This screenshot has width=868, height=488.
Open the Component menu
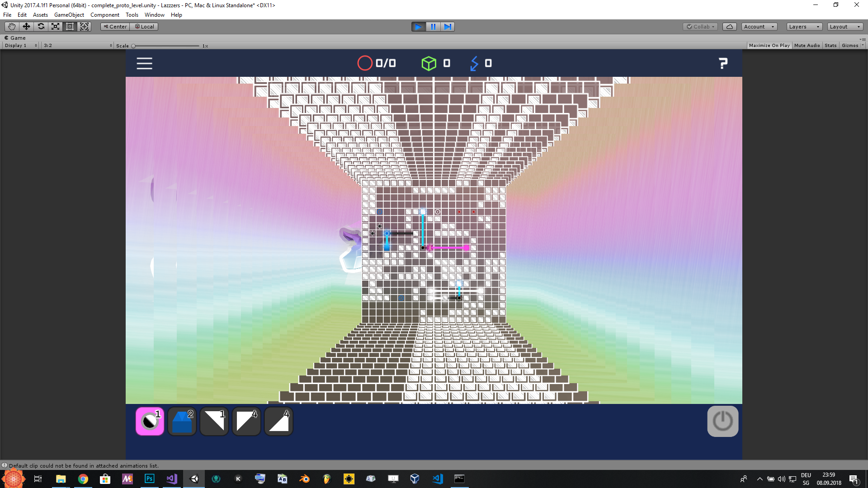[104, 15]
